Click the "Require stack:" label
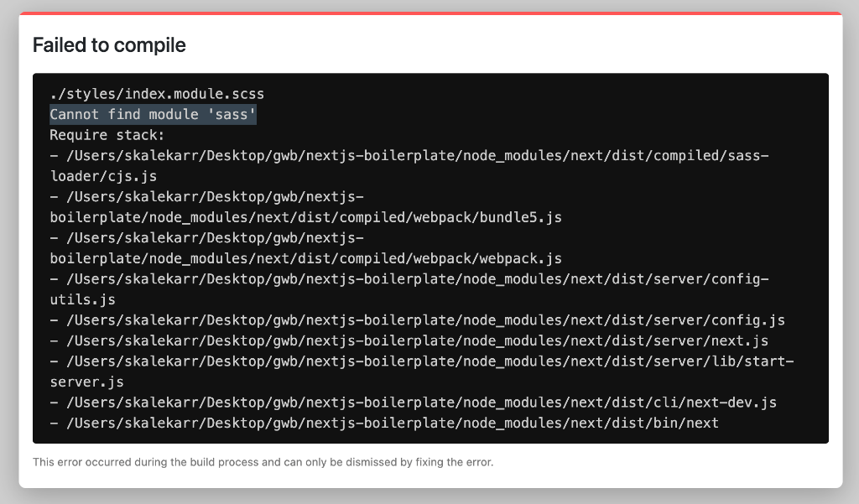The image size is (859, 504). pos(107,135)
